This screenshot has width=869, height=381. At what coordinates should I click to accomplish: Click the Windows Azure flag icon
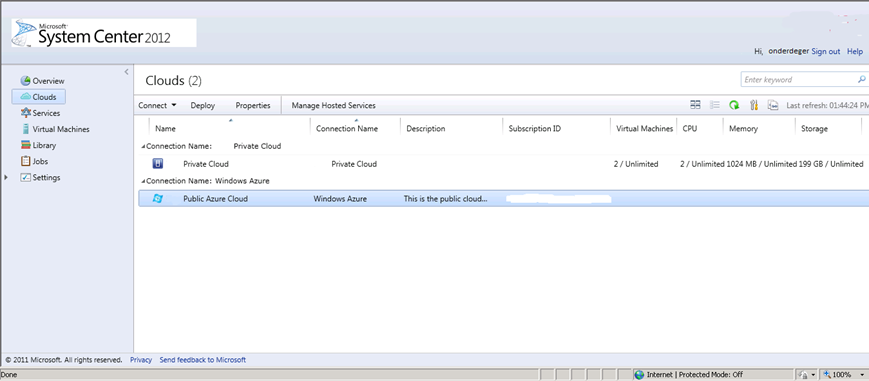[x=157, y=199]
